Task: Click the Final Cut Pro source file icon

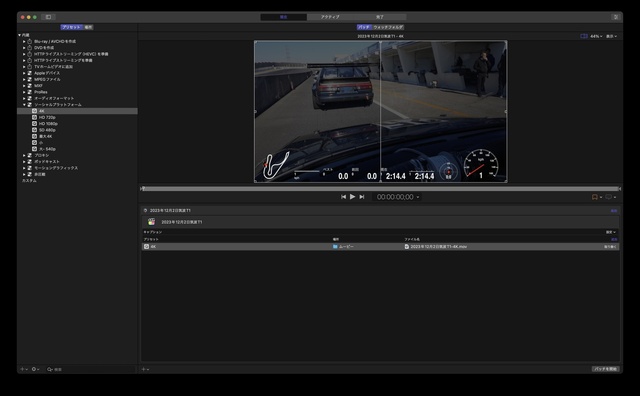Action: (x=151, y=222)
